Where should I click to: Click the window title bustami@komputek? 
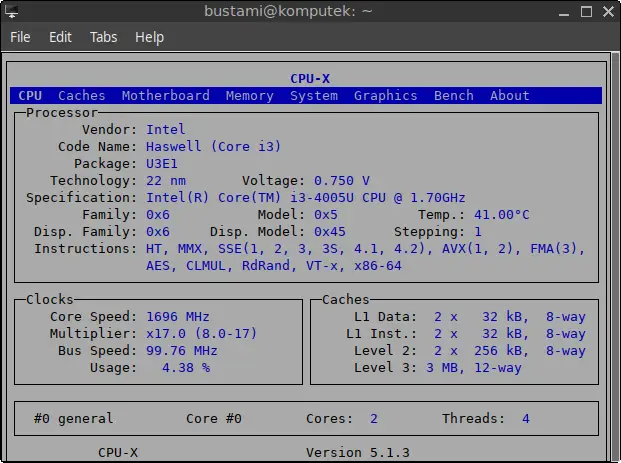click(x=288, y=11)
